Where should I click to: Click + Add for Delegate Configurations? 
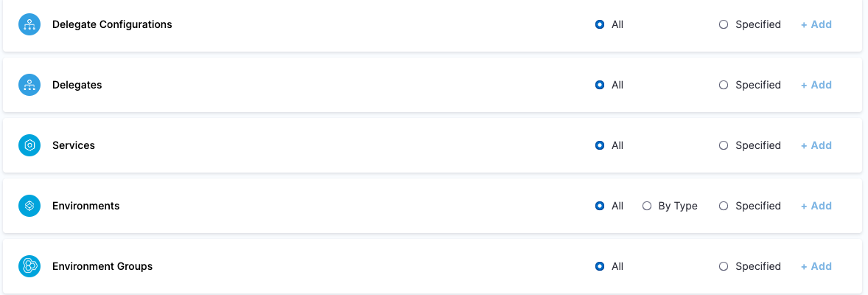pyautogui.click(x=816, y=24)
